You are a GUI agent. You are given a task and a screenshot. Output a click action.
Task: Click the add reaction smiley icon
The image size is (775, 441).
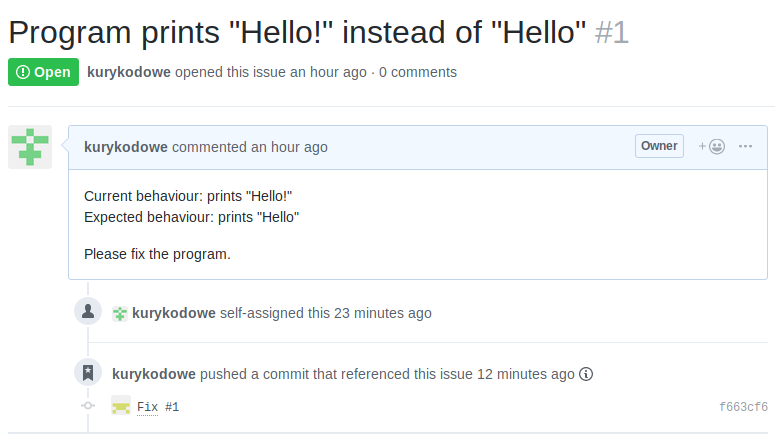click(712, 146)
